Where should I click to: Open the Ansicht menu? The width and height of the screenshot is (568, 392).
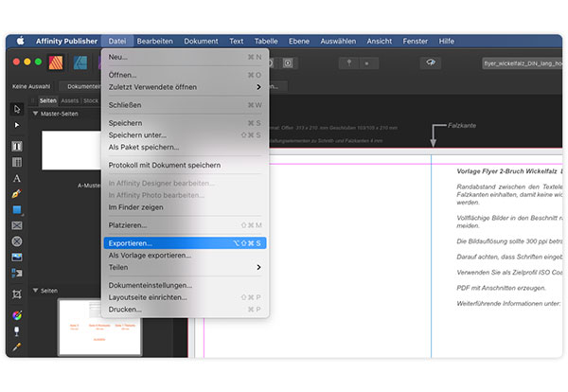coord(380,41)
